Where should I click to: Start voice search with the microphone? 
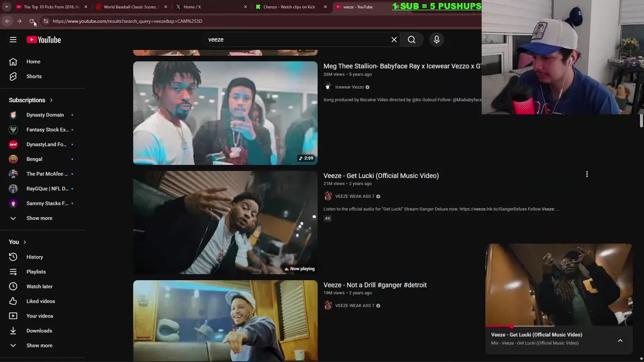tap(437, 40)
